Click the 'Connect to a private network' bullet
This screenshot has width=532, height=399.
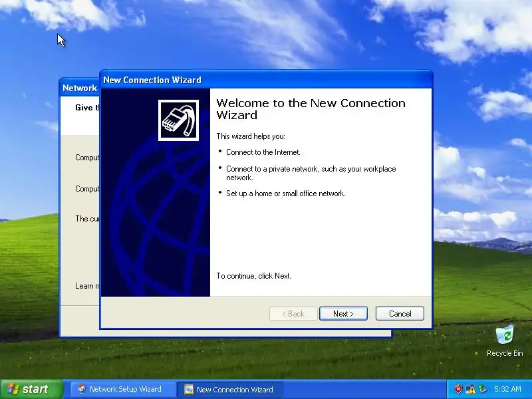tap(311, 173)
